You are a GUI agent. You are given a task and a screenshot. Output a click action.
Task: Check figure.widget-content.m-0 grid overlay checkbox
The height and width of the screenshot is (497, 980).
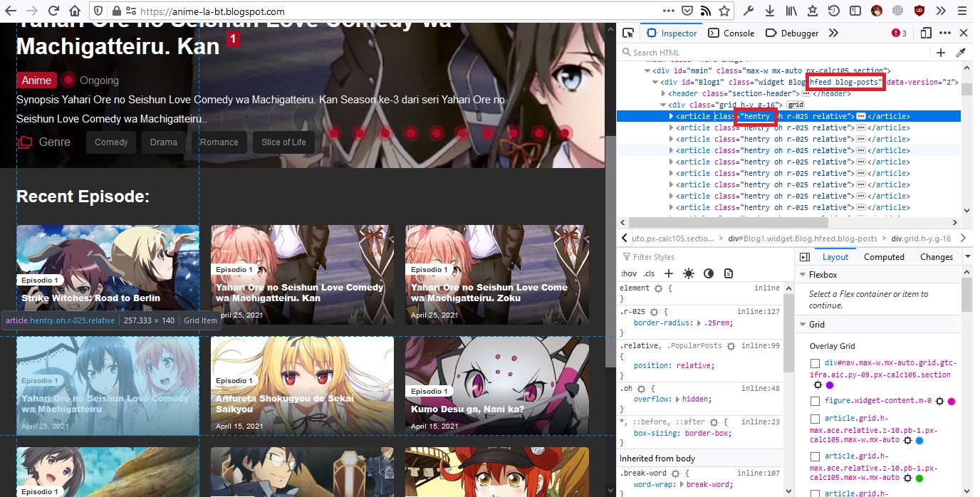pyautogui.click(x=815, y=401)
